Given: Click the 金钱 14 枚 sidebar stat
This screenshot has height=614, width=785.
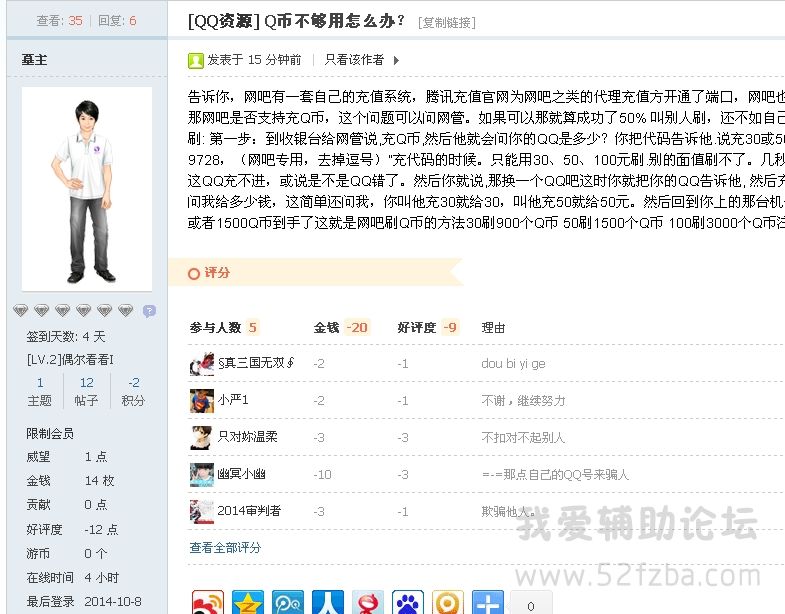Looking at the screenshot, I should tap(71, 481).
